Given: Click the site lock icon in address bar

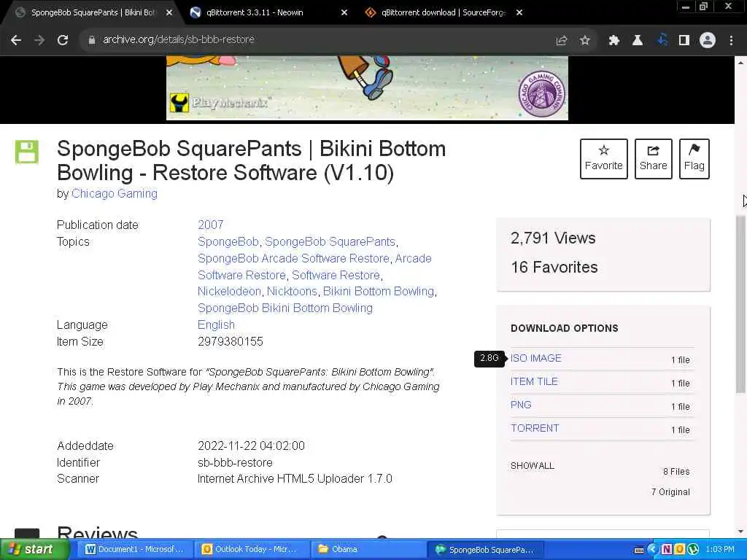Looking at the screenshot, I should click(91, 40).
